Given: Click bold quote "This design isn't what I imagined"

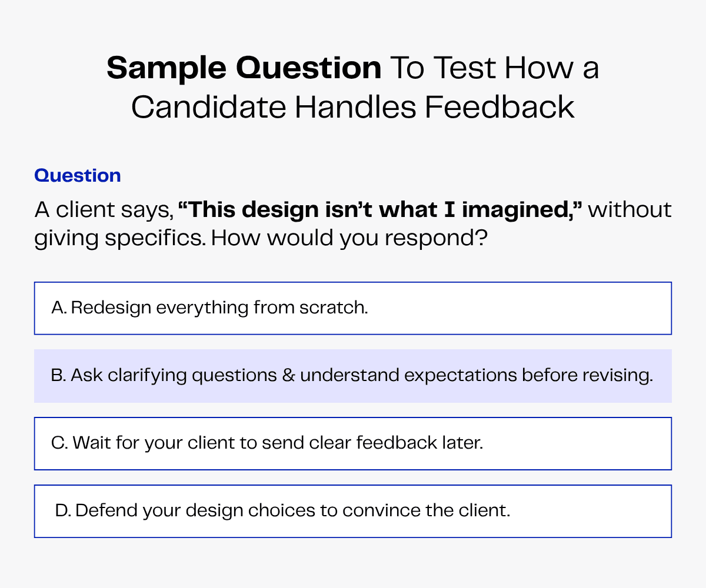Looking at the screenshot, I should click(x=379, y=210).
